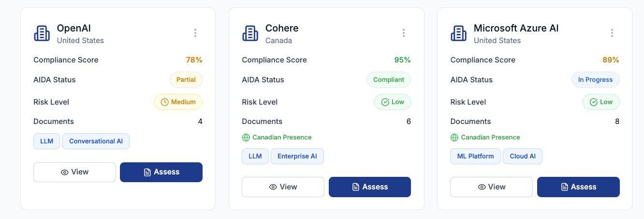Click the Cohere building icon
This screenshot has height=219, width=644.
[x=250, y=33]
